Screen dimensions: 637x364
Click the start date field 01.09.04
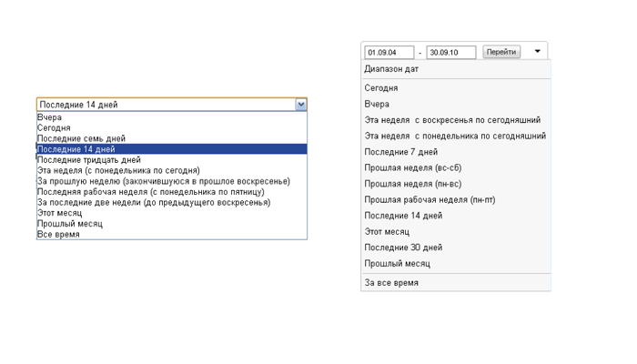(389, 53)
